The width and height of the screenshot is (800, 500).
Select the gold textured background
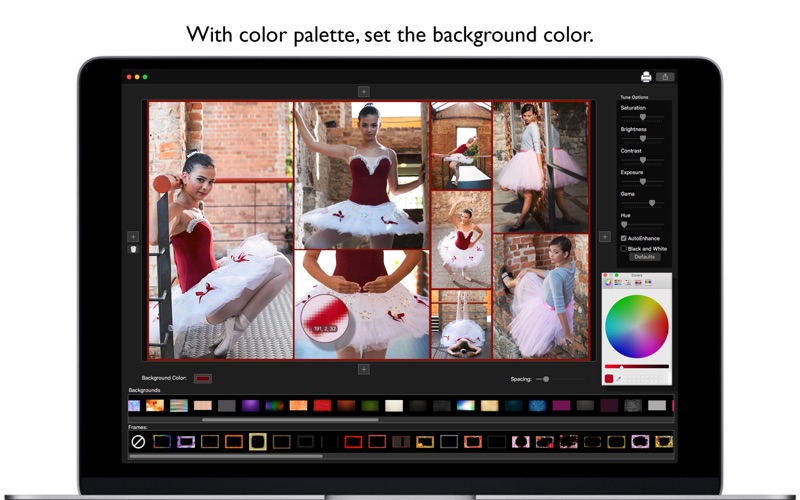pos(489,406)
